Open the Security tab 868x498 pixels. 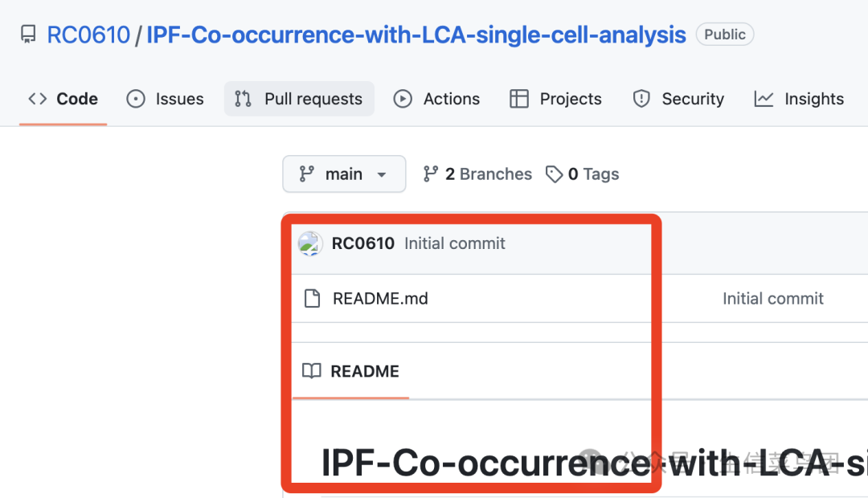[678, 99]
